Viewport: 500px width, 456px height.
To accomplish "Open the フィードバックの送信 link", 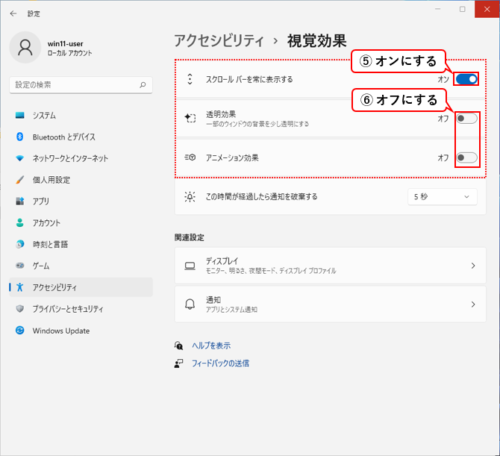I will tap(220, 363).
